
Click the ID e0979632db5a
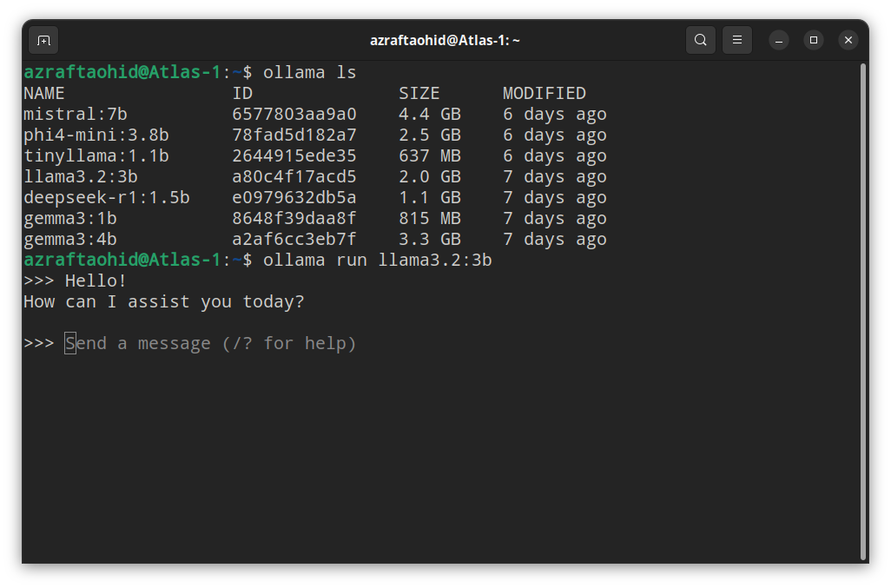tap(294, 198)
